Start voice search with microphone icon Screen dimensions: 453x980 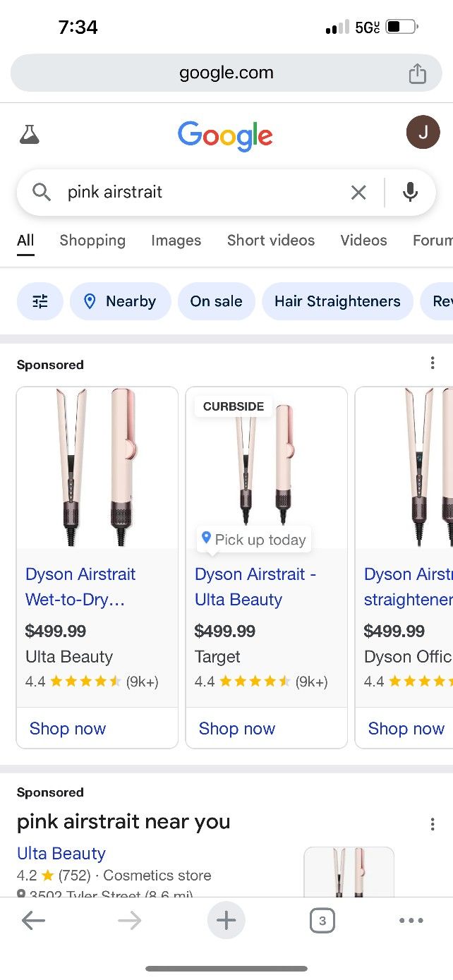(x=410, y=192)
